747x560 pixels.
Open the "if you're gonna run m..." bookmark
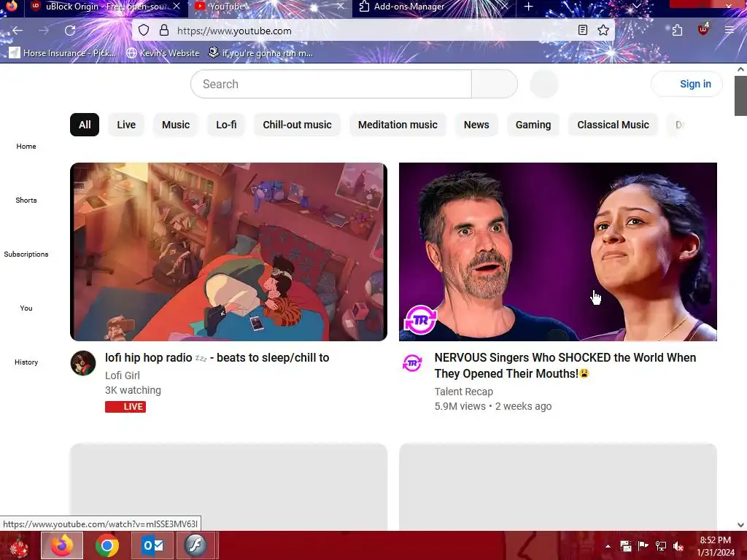pos(260,52)
